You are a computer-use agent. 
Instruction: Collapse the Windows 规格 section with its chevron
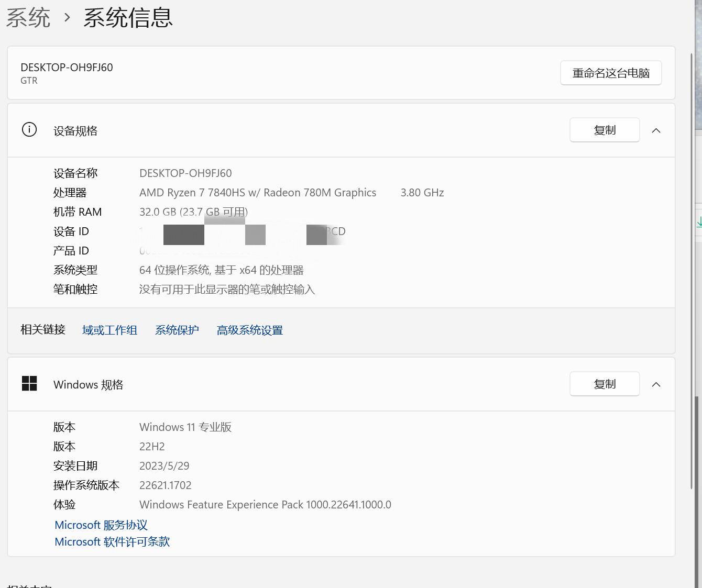coord(656,384)
